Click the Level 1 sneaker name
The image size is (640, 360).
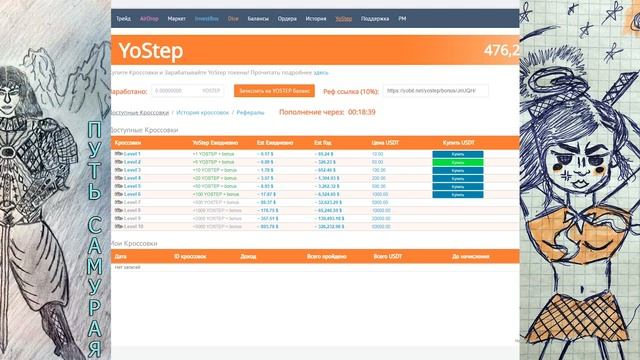click(x=132, y=154)
